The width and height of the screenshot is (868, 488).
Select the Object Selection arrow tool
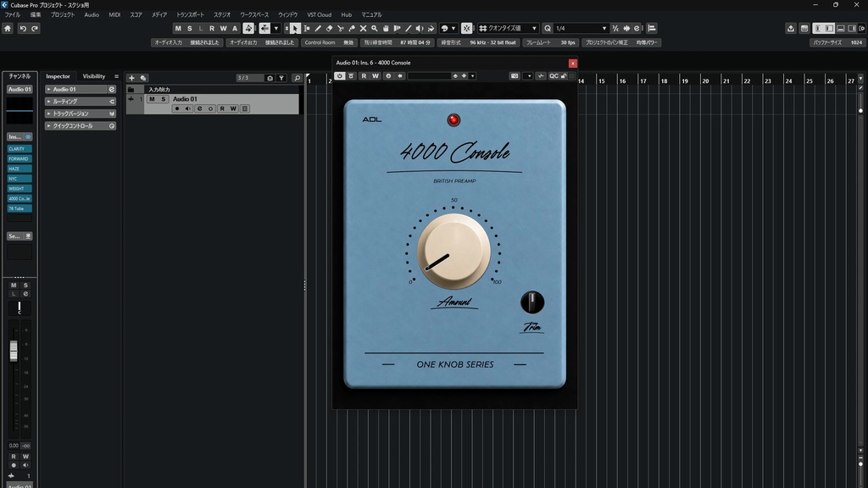(x=295, y=28)
